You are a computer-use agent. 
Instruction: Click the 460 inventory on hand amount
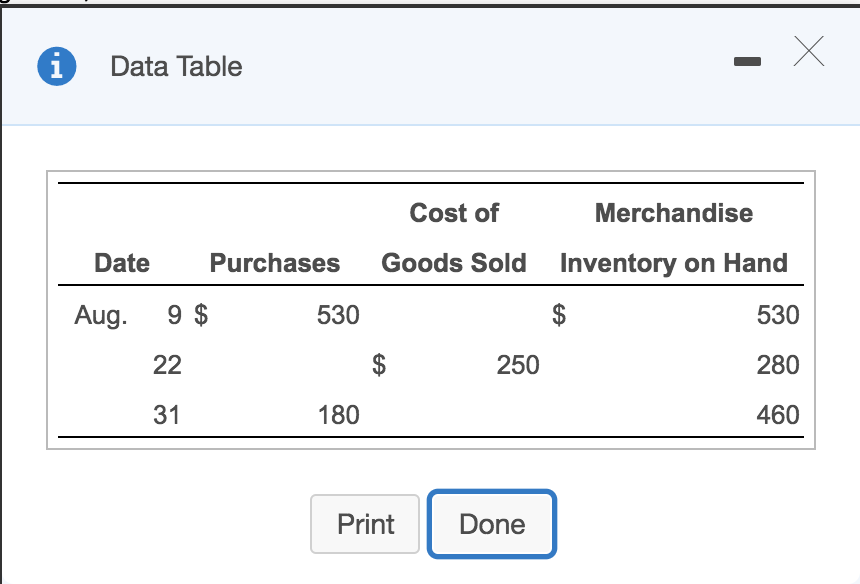pos(778,414)
